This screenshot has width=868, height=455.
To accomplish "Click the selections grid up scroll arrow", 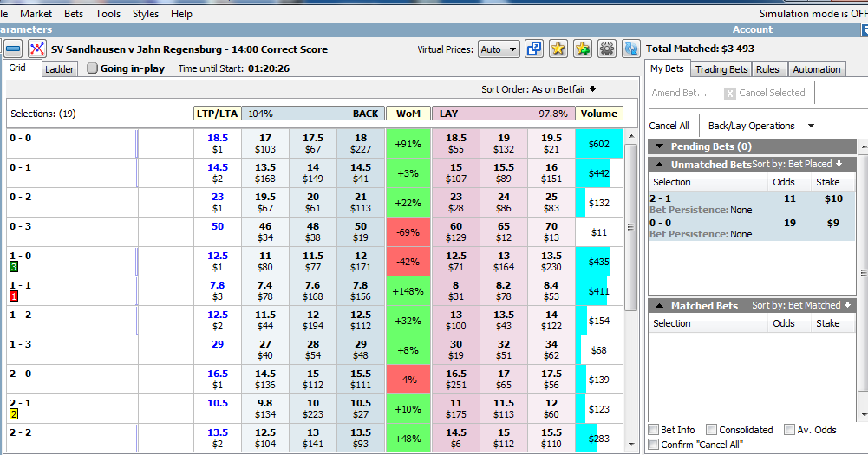I will click(x=631, y=136).
